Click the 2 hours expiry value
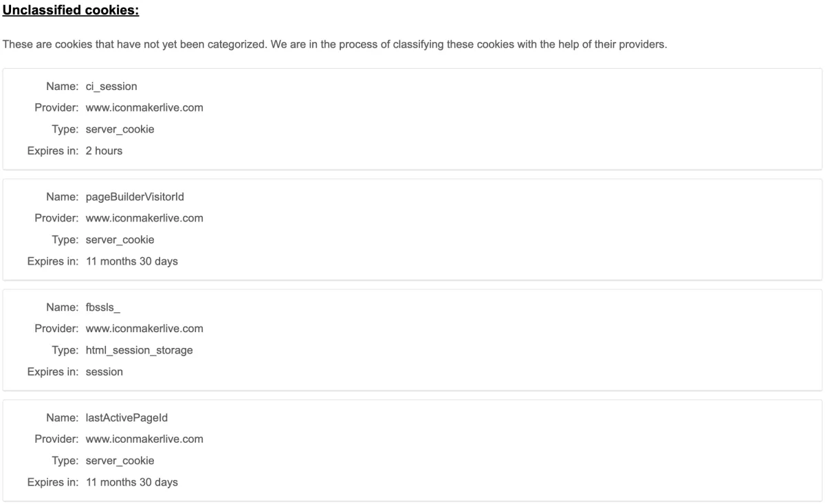Image resolution: width=825 pixels, height=504 pixels. pyautogui.click(x=104, y=151)
